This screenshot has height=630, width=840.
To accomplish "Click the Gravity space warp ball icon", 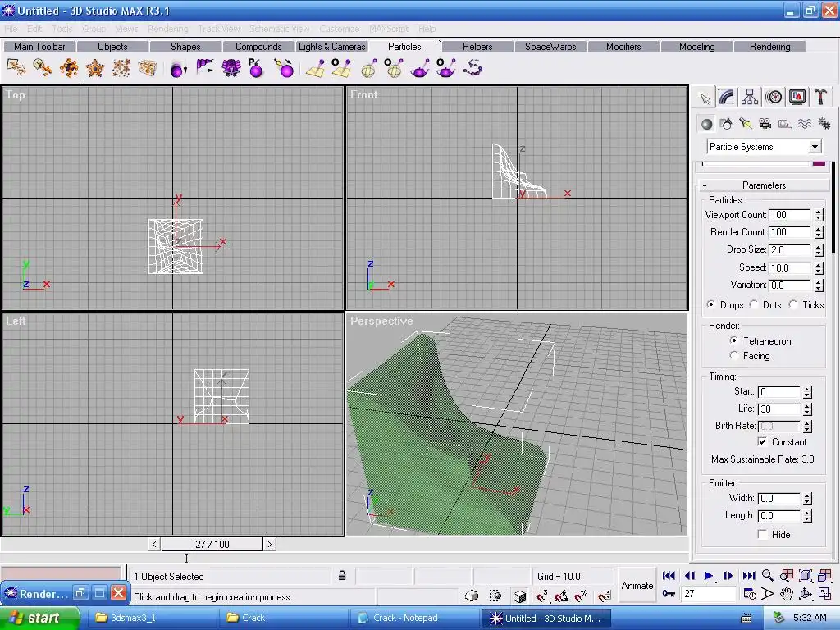I will [x=178, y=68].
